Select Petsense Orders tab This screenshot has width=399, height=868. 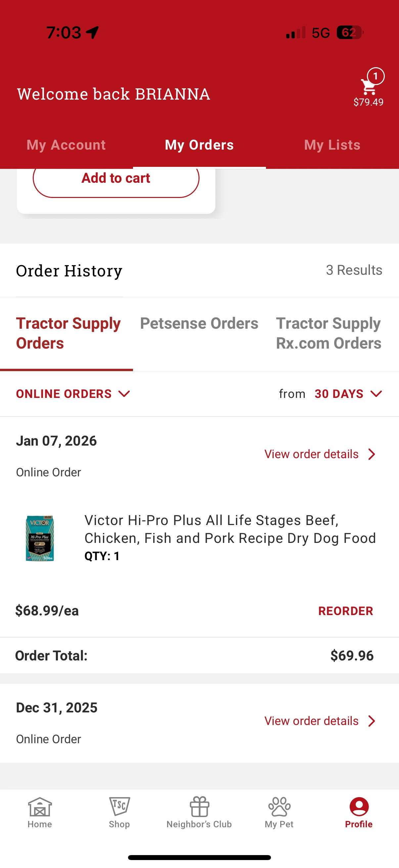[199, 323]
